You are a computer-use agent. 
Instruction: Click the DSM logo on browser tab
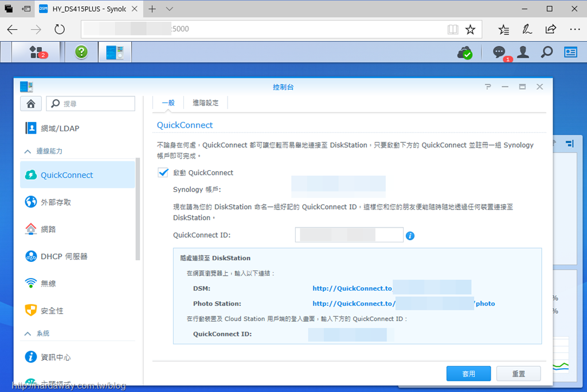click(x=44, y=9)
